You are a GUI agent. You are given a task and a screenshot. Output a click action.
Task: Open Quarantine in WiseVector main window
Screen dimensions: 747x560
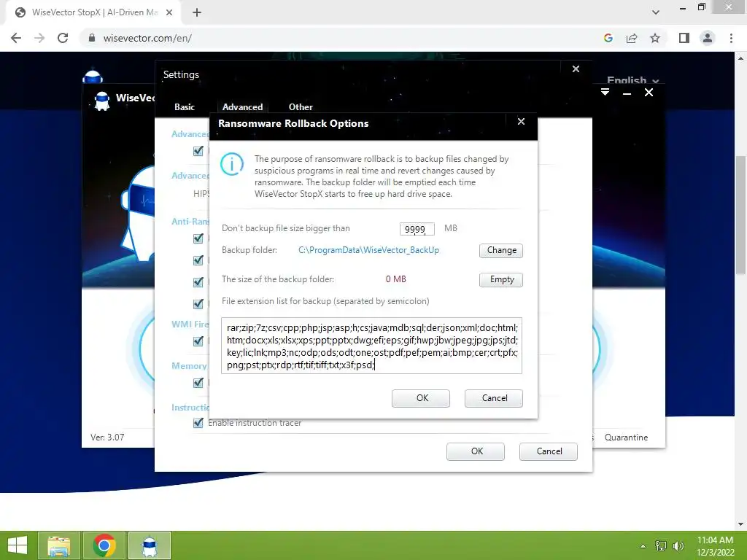click(626, 437)
